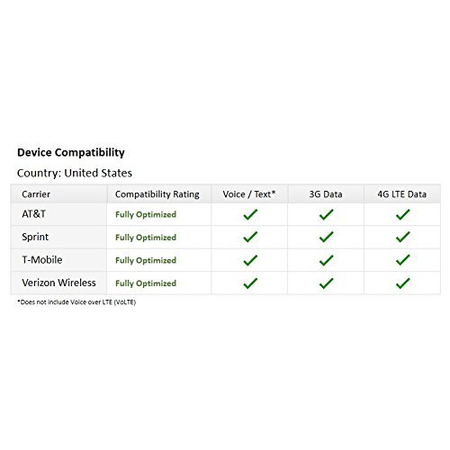Viewport: 450px width, 450px height.
Task: Select the 4G LTE Data column header
Action: coord(402,194)
